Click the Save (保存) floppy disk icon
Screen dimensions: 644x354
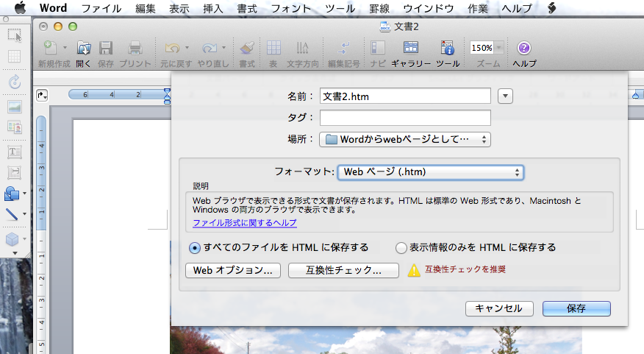106,48
